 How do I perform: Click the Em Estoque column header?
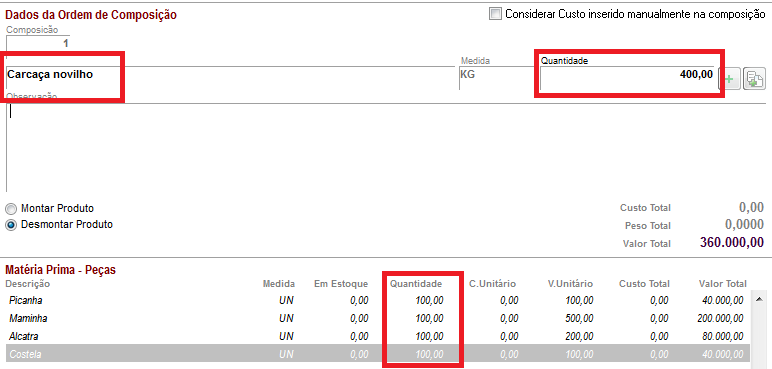[341, 284]
